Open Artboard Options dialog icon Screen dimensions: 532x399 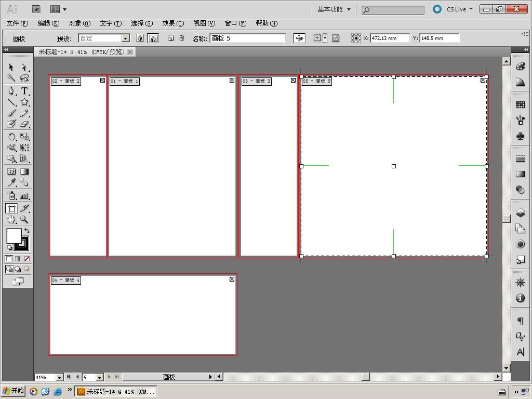pyautogui.click(x=336, y=38)
